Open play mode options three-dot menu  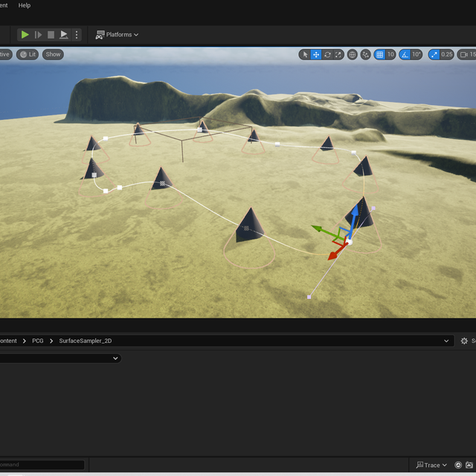(77, 35)
